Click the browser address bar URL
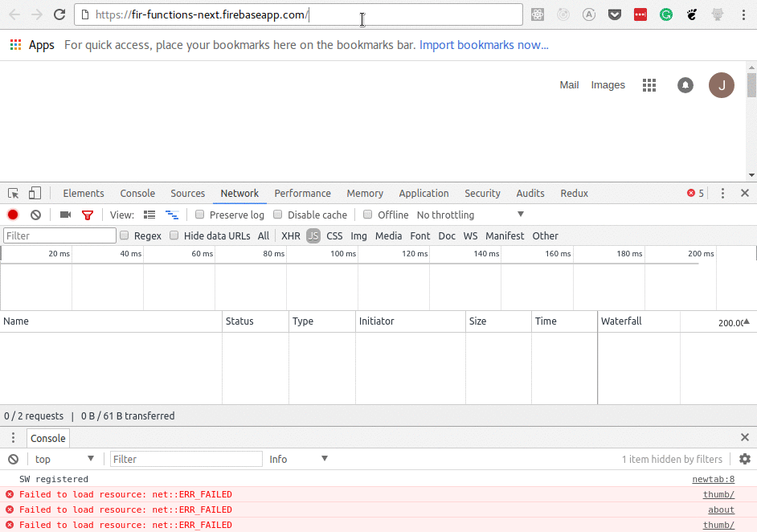757x532 pixels. pyautogui.click(x=298, y=14)
